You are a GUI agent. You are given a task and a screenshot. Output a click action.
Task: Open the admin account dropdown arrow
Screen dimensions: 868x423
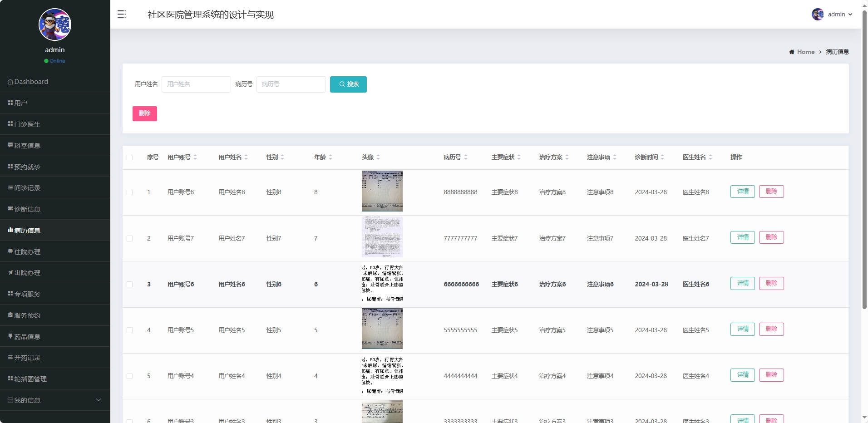point(850,15)
